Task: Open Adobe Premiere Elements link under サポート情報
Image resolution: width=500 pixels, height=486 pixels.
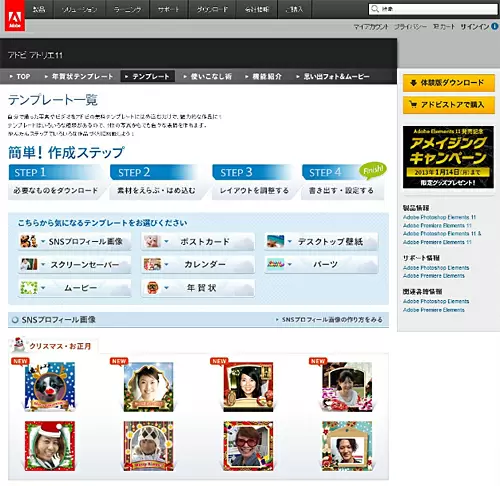Action: (x=434, y=276)
